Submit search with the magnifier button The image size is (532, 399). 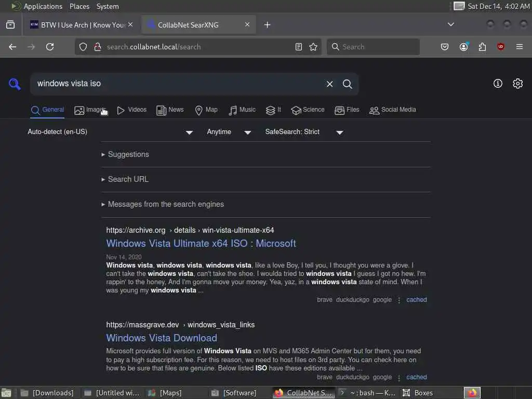point(347,84)
